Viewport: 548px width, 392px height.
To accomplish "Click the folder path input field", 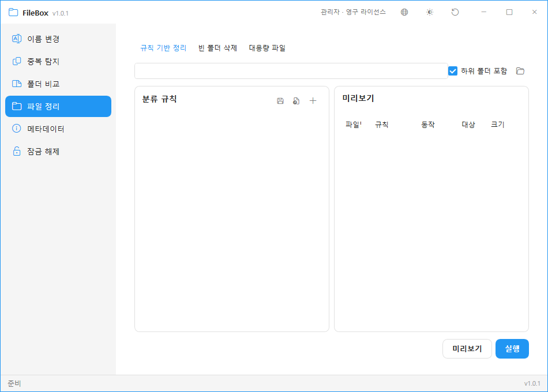I will coord(291,71).
